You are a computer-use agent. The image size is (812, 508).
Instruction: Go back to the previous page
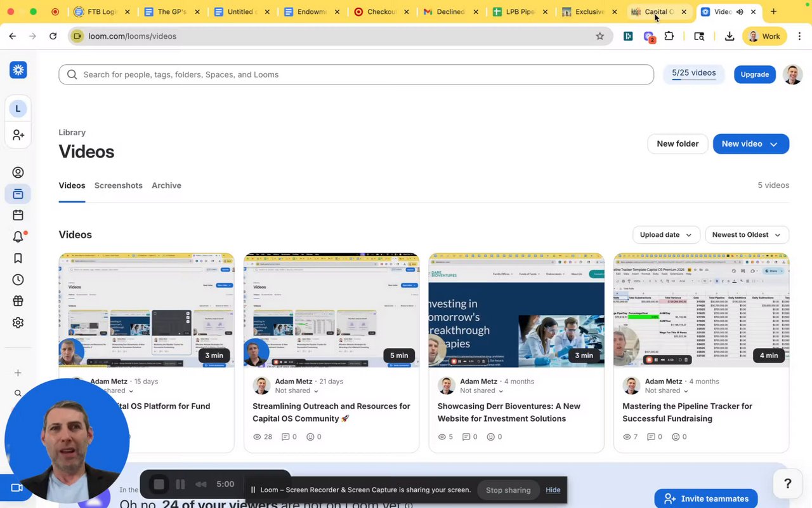(x=13, y=36)
